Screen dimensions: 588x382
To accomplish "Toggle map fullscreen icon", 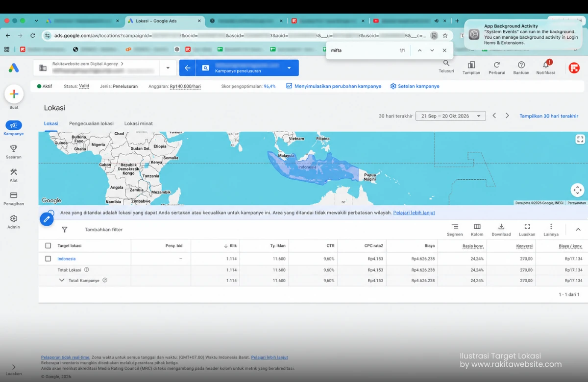I will [580, 139].
